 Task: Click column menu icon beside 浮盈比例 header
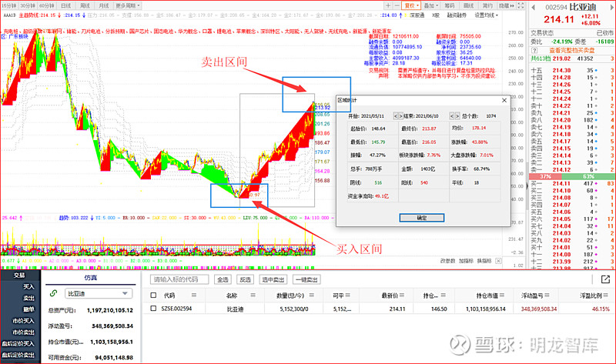point(605,296)
